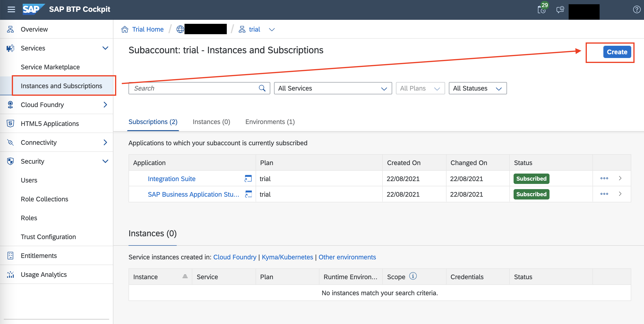
Task: Click the Scope info icon
Action: (413, 276)
